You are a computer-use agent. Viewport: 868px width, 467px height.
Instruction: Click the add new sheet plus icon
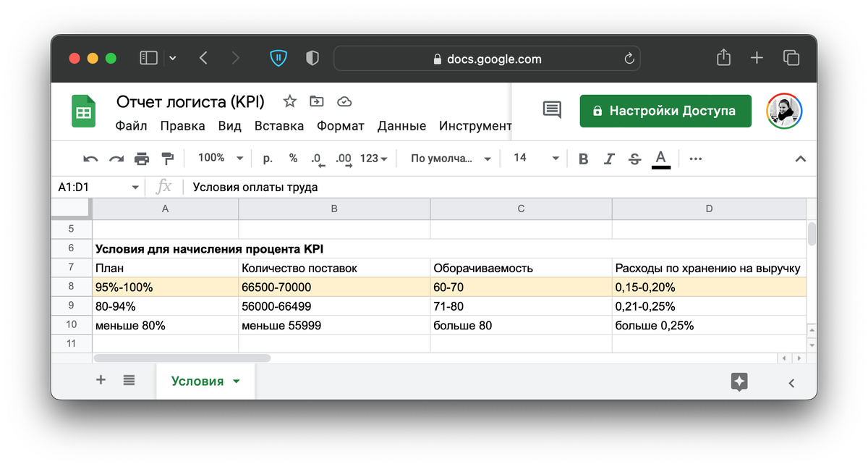pyautogui.click(x=101, y=379)
